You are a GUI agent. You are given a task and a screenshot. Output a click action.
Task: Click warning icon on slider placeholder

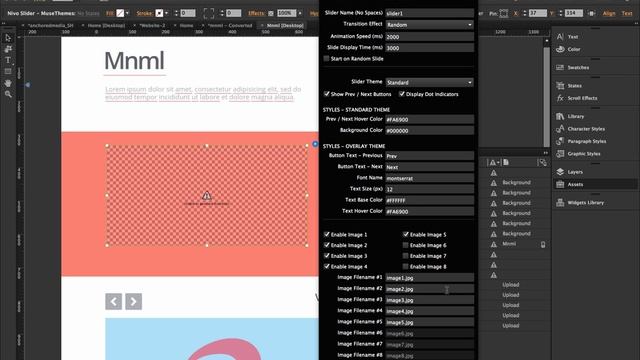[207, 196]
